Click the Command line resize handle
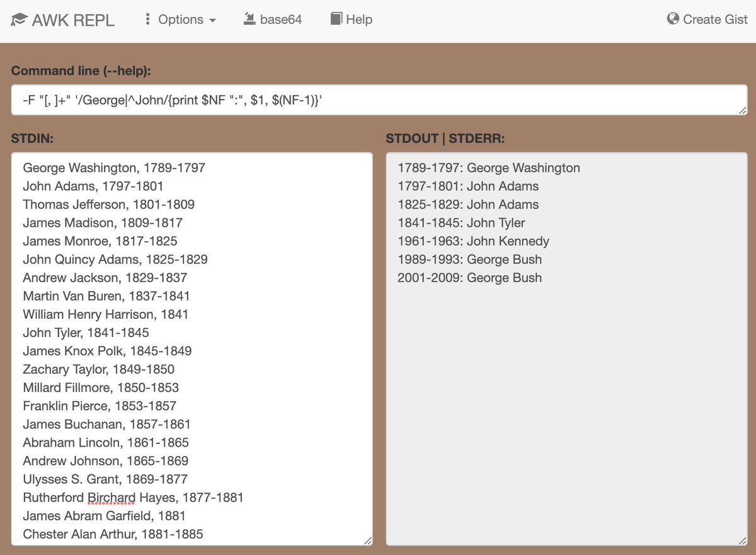 coord(743,111)
